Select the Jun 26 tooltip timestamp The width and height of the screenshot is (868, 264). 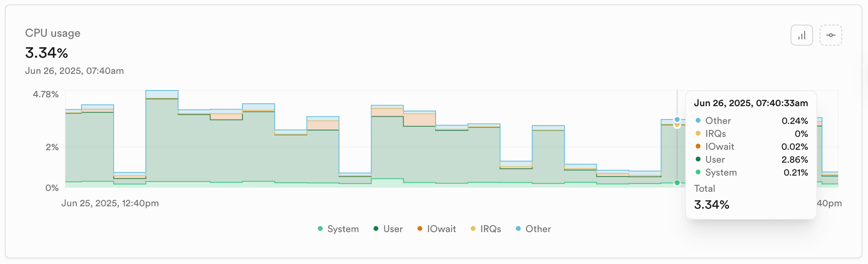coord(751,103)
